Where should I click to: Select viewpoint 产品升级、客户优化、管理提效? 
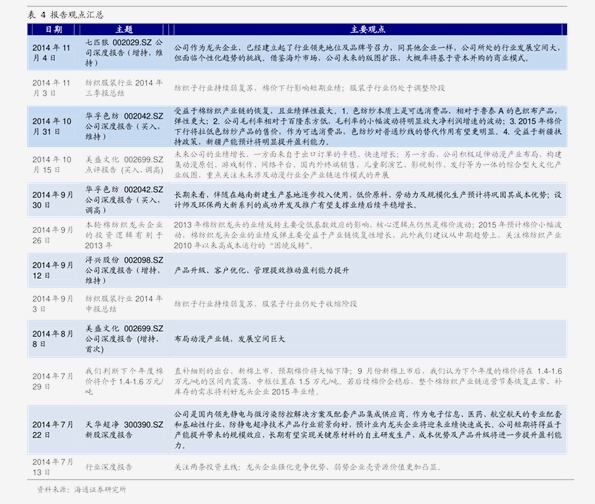tap(261, 270)
